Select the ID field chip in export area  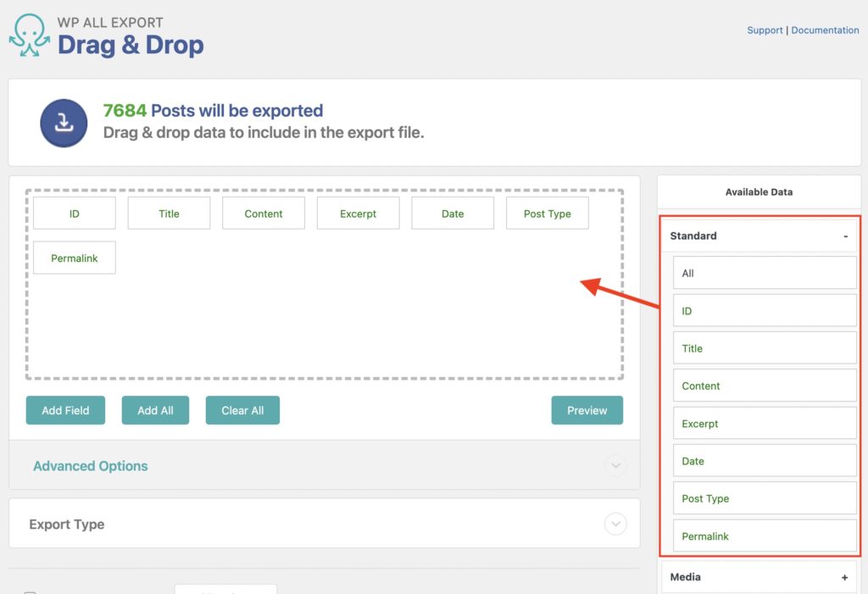coord(74,213)
